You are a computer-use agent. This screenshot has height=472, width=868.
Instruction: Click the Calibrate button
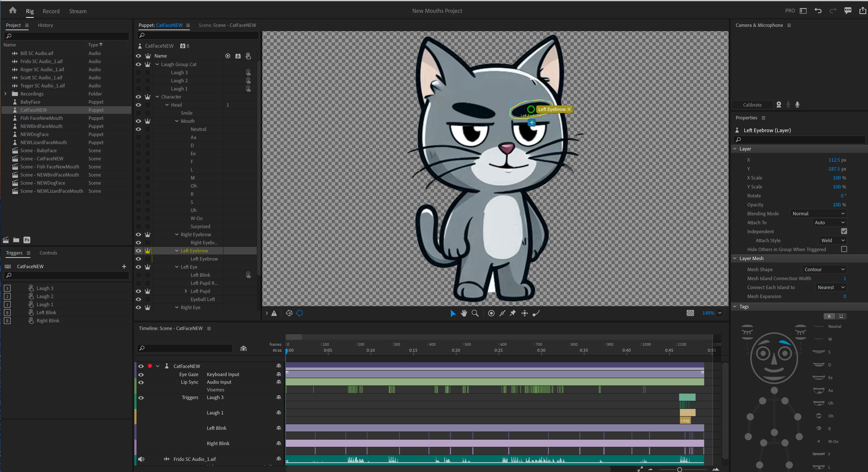pyautogui.click(x=752, y=105)
